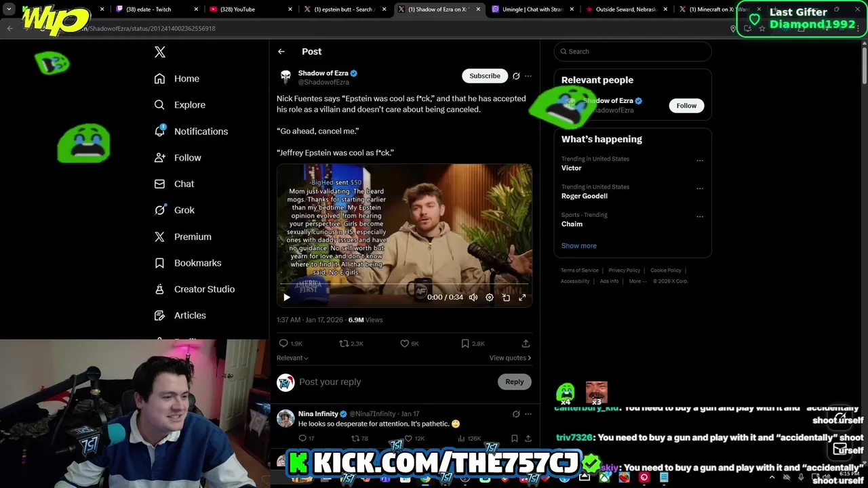Viewport: 868px width, 488px height.
Task: Open options for Chaim trend
Action: pos(700,217)
